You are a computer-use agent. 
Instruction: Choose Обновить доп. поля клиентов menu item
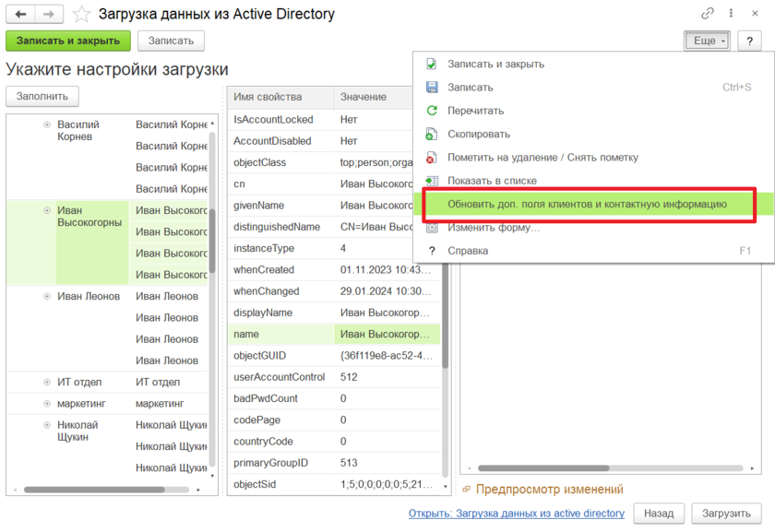coord(587,204)
